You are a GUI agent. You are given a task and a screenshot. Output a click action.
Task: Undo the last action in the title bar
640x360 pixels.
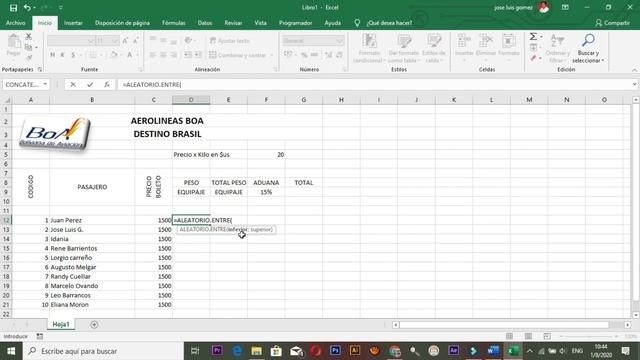point(27,8)
